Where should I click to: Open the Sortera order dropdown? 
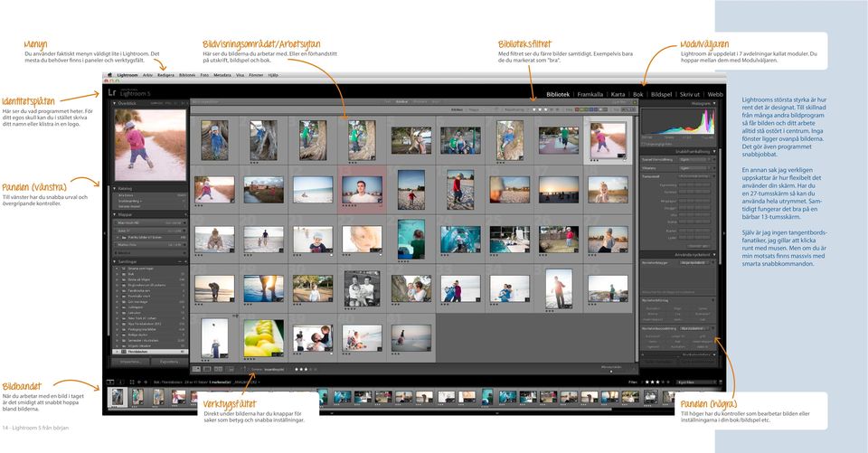point(274,370)
